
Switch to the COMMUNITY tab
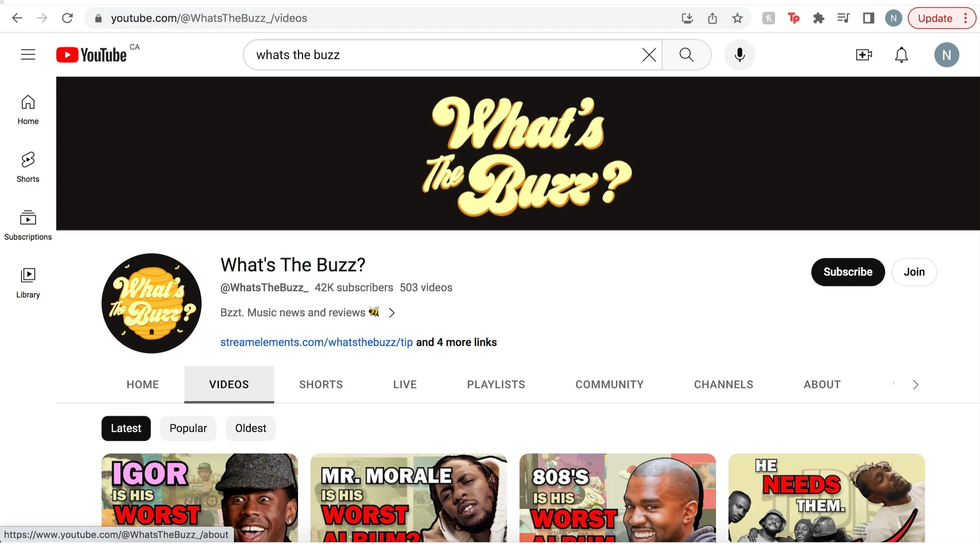point(609,384)
